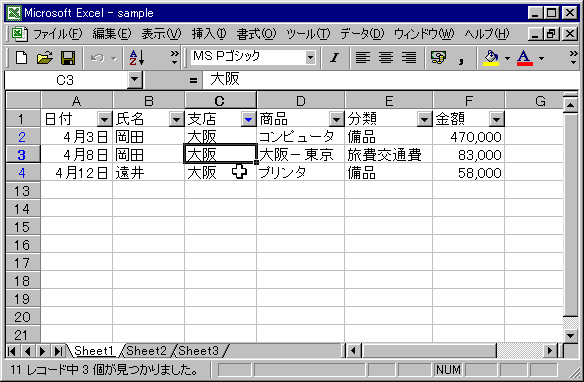Screen dimensions: 584x382
Task: Toggle italic formatting
Action: [334, 58]
